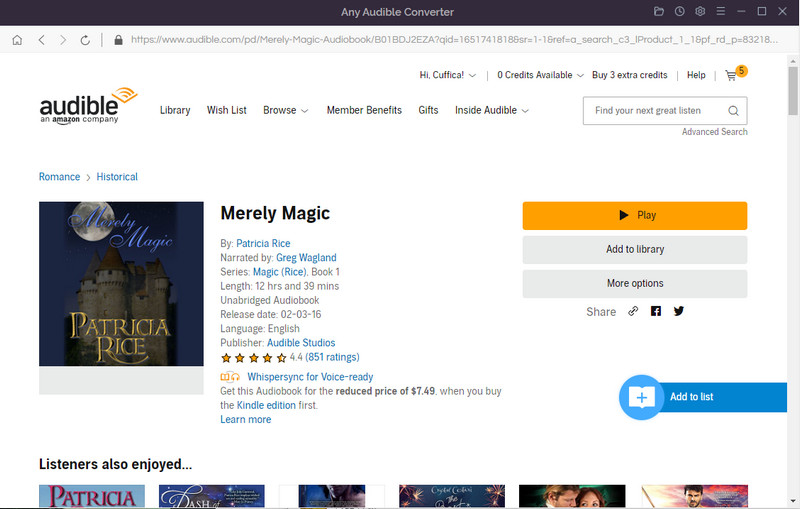800x509 pixels.
Task: Click the padlock security icon
Action: click(x=118, y=40)
